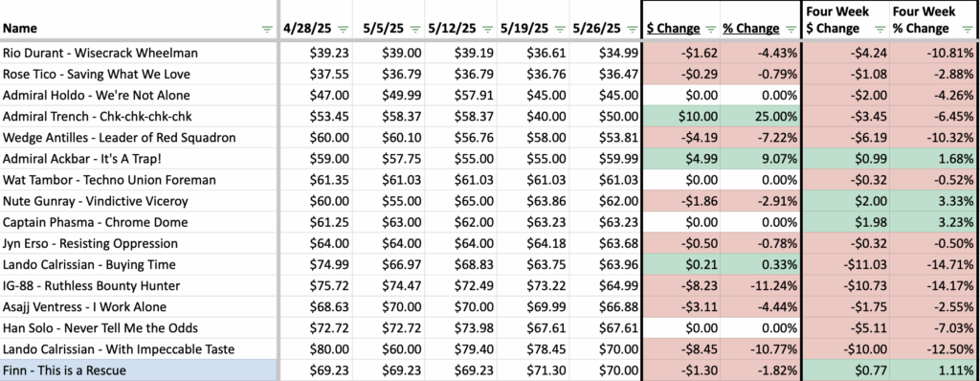
Task: Open the 5/12/25 column filter icon
Action: click(x=488, y=29)
